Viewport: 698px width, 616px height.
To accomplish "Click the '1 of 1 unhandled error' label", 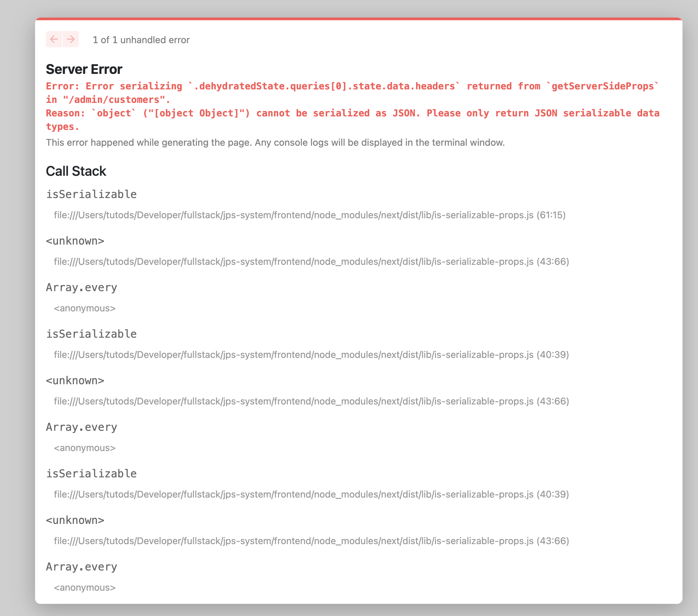I will [x=141, y=40].
